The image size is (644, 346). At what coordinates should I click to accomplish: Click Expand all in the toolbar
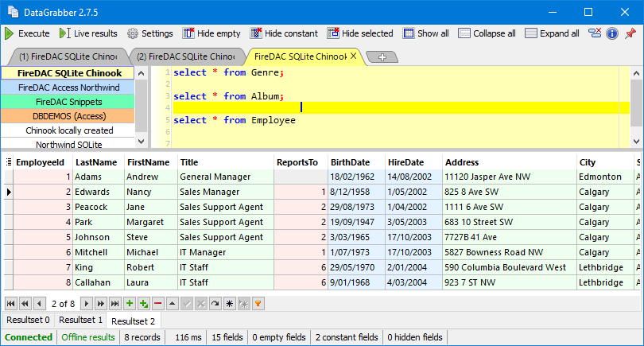pos(552,33)
